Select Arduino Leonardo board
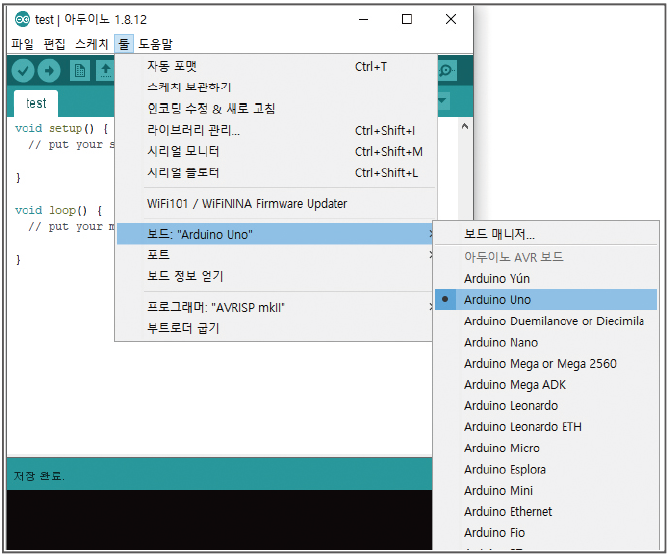The height and width of the screenshot is (556, 670). (546, 406)
